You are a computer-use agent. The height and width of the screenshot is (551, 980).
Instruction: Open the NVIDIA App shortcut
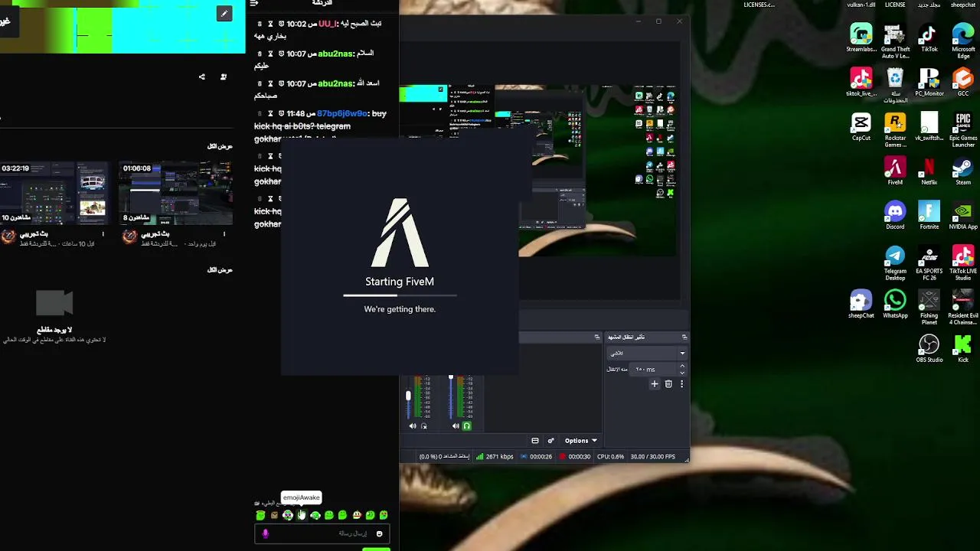(x=963, y=216)
